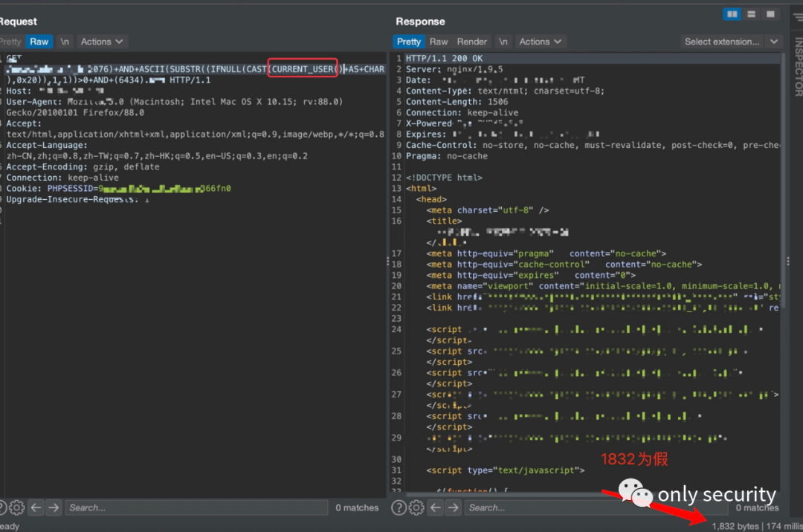The width and height of the screenshot is (803, 532).
Task: Select Request Pretty tab
Action: 10,42
